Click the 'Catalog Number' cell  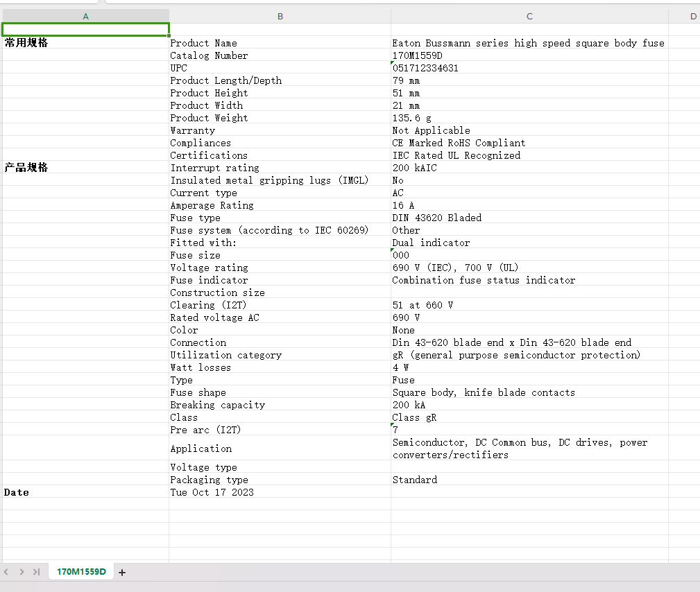280,55
